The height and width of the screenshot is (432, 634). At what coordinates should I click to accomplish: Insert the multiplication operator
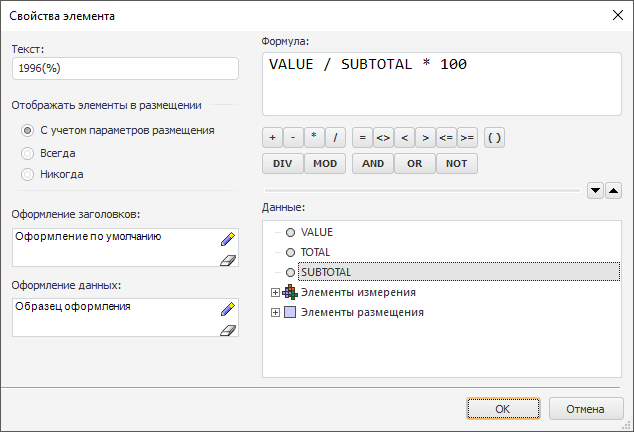[314, 138]
